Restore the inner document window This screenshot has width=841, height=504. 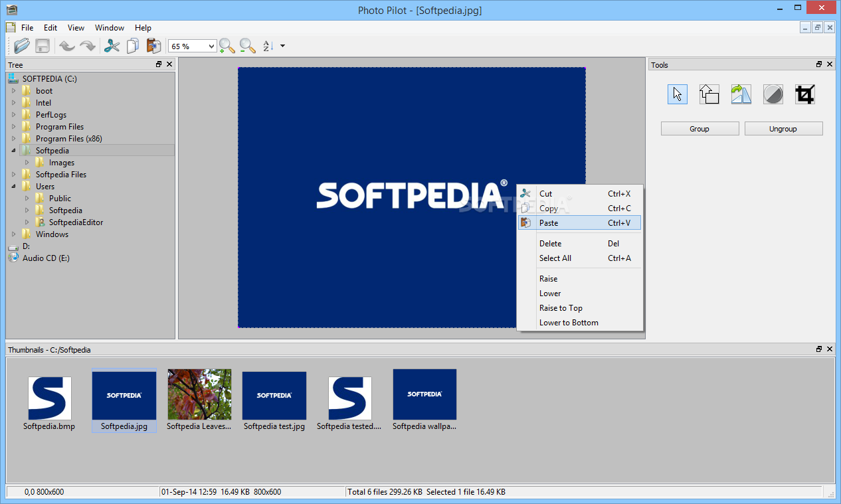tap(818, 27)
